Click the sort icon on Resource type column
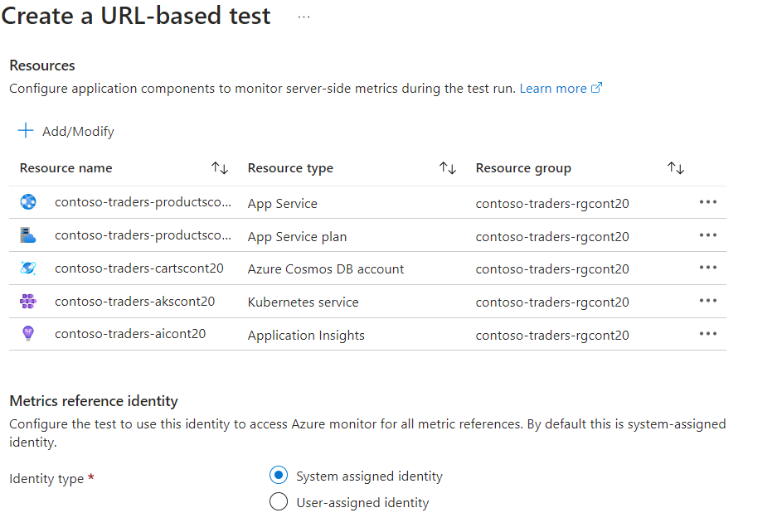782x532 pixels. (x=448, y=167)
